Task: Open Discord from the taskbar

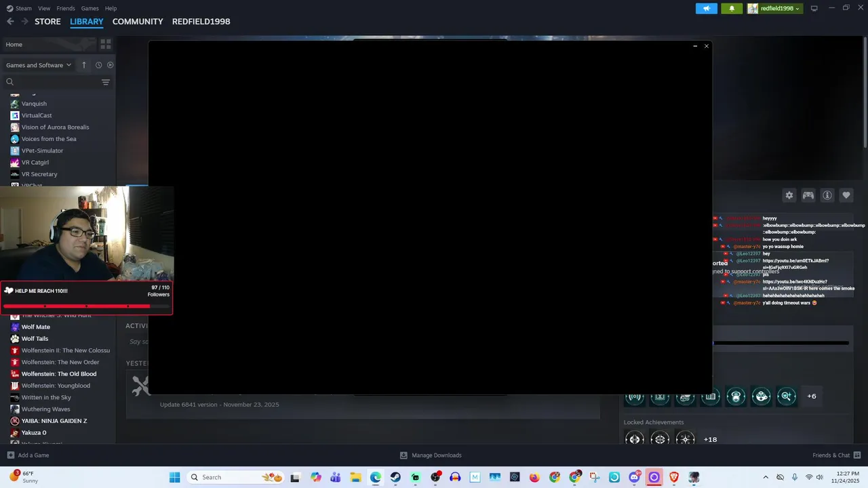Action: (634, 477)
